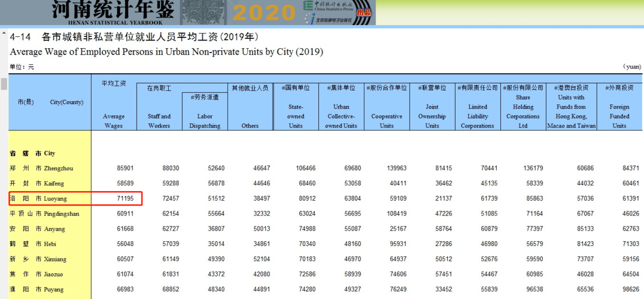Click the City(County) column header

67,102
